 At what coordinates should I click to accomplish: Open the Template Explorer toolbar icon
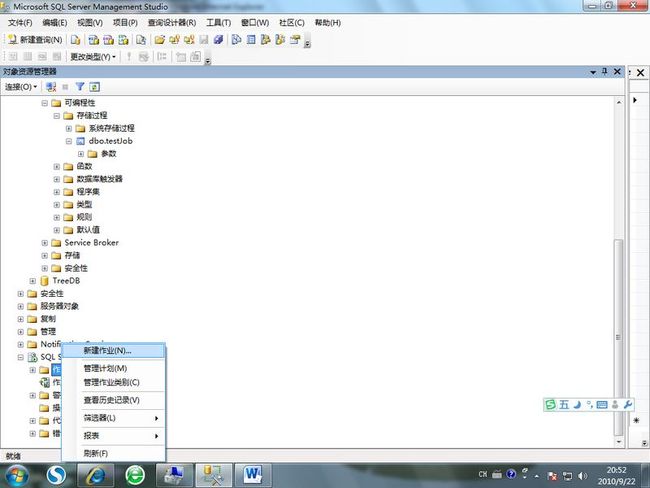click(x=280, y=40)
